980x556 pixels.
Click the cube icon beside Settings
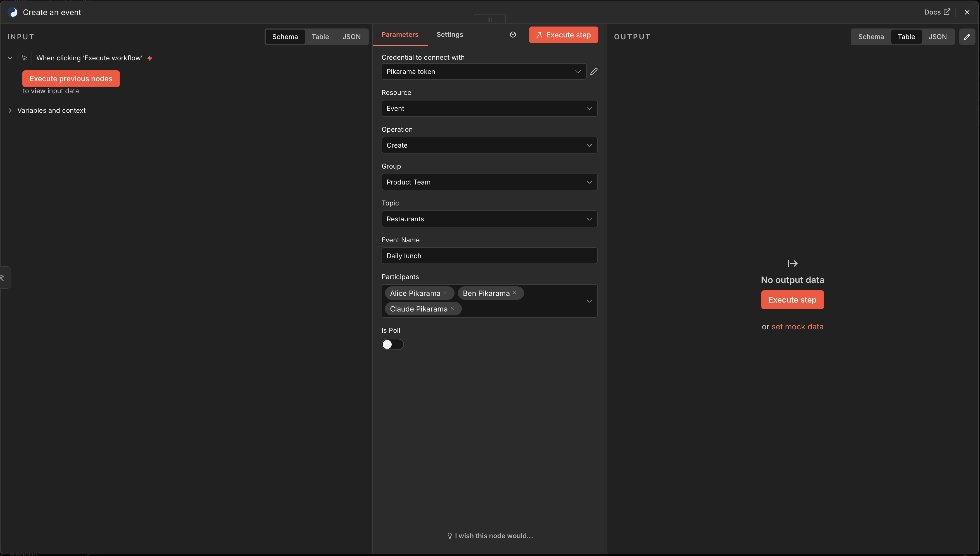(x=513, y=35)
